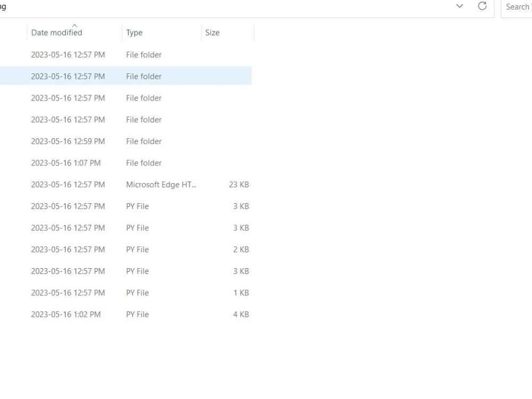Screen dimensions: 532x399
Task: Click the address bar refresh icon
Action: coord(482,6)
